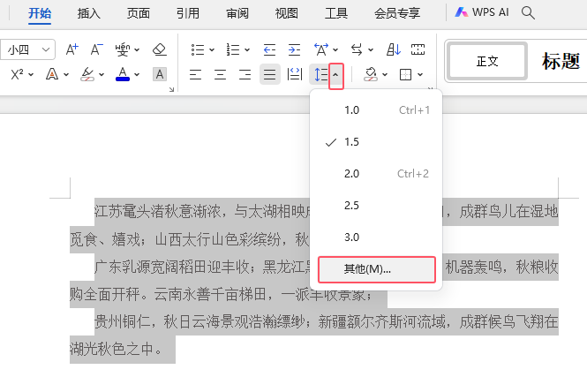Screen dimensions: 587x392
Task: Open 其他(M)... spacing options
Action: click(x=377, y=269)
